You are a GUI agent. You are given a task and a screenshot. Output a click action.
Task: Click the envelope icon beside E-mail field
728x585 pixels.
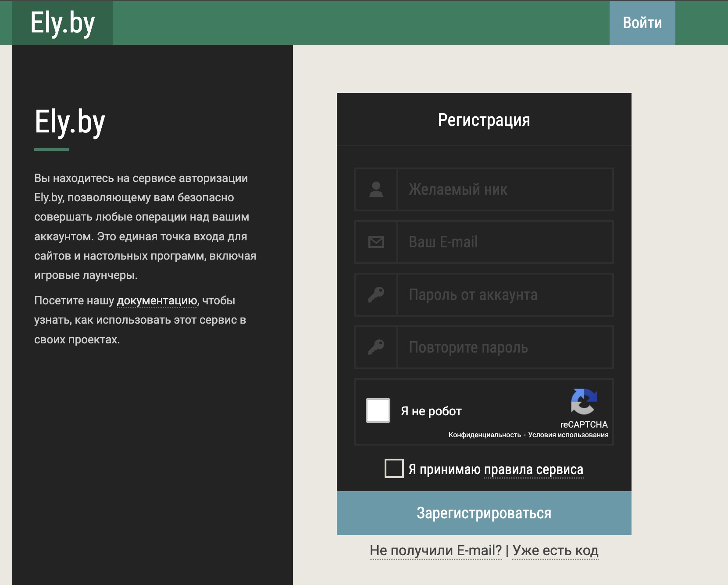(376, 242)
